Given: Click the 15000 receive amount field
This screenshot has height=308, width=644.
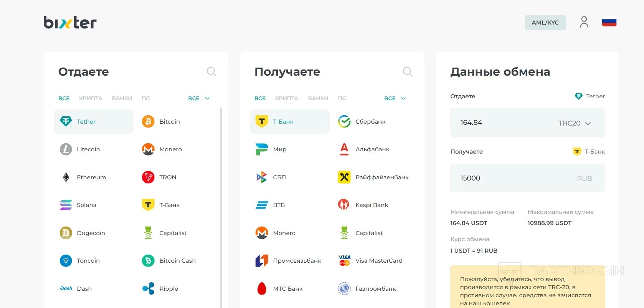Looking at the screenshot, I should click(x=527, y=178).
